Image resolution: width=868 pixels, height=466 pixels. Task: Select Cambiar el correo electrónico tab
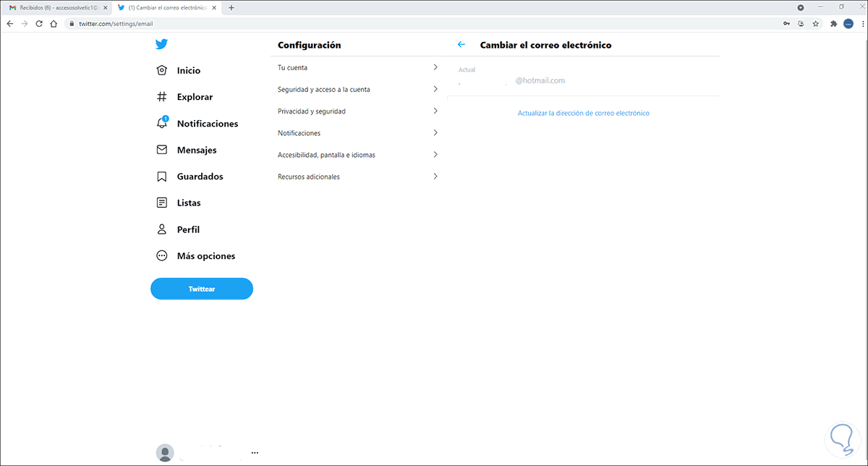click(x=166, y=7)
